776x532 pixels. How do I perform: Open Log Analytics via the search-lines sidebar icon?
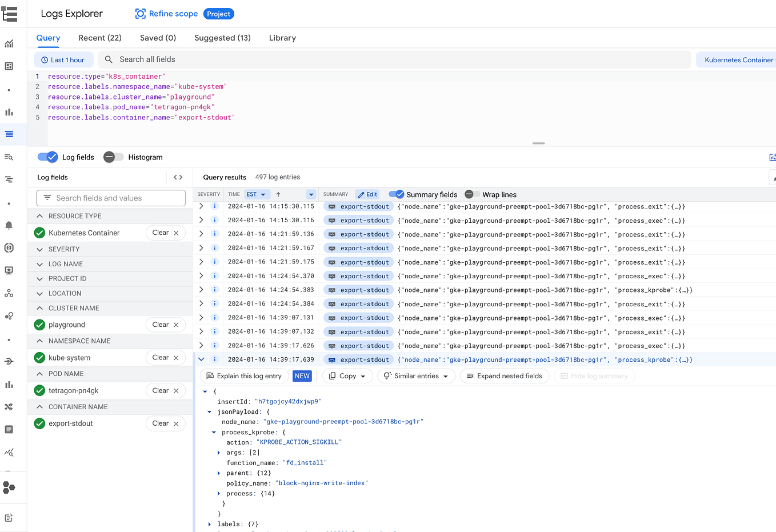tap(10, 157)
